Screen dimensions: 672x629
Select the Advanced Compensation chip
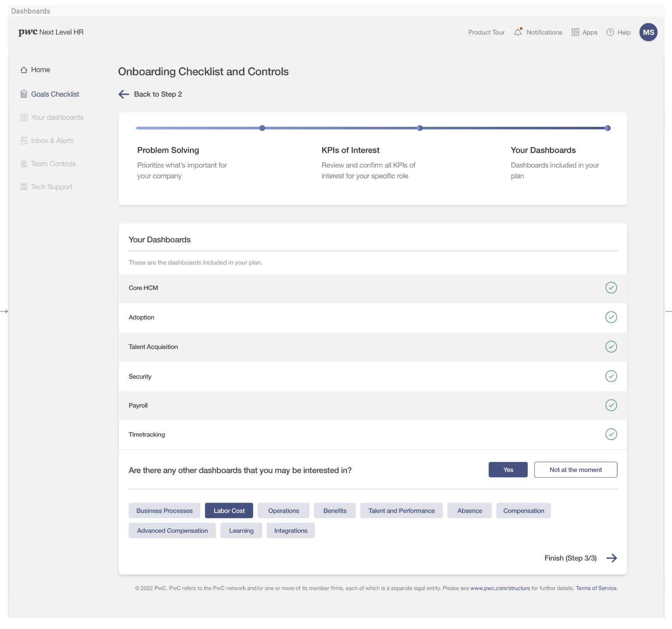point(172,531)
